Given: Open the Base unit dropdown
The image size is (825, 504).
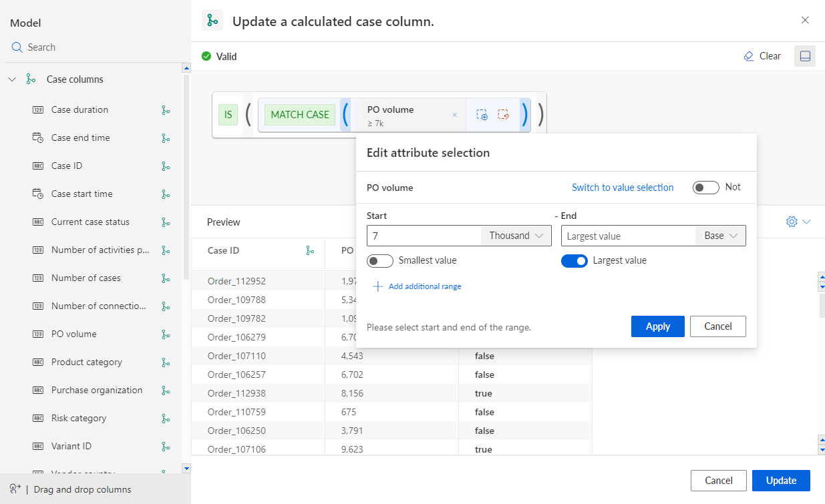Looking at the screenshot, I should coord(721,236).
